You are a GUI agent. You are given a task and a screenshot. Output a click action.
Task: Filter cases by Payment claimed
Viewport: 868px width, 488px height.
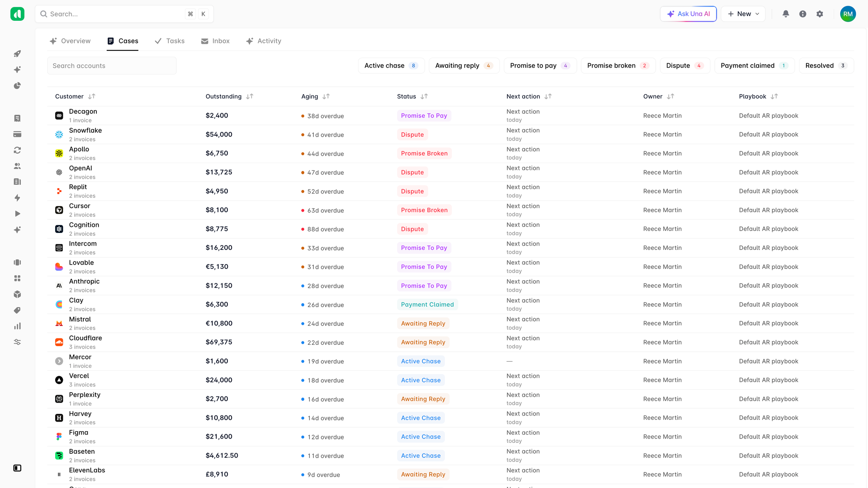(x=754, y=66)
